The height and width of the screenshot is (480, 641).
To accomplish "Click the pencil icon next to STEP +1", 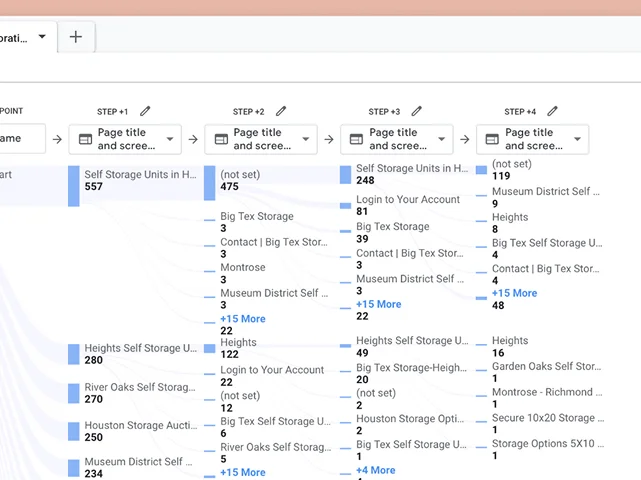I will pyautogui.click(x=145, y=111).
